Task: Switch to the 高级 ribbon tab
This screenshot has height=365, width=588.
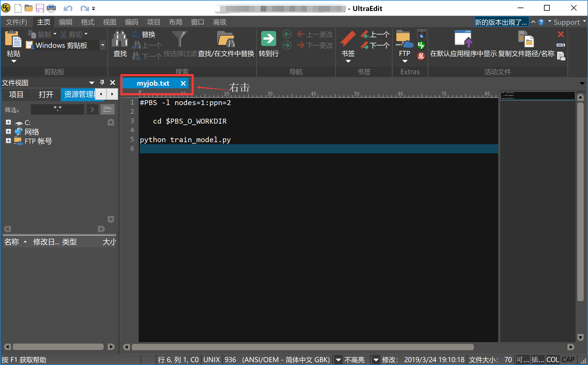Action: point(220,22)
